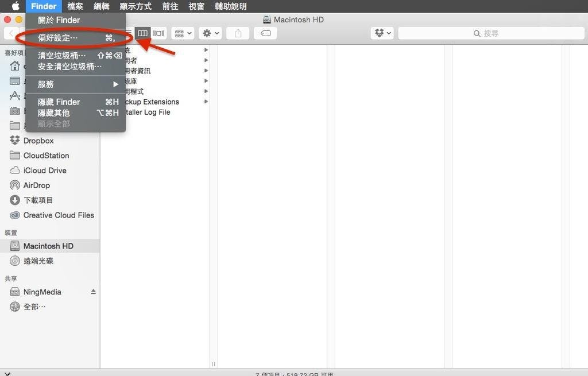This screenshot has height=376, width=588.
Task: Click the 遠端光碟 disc icon
Action: 14,261
